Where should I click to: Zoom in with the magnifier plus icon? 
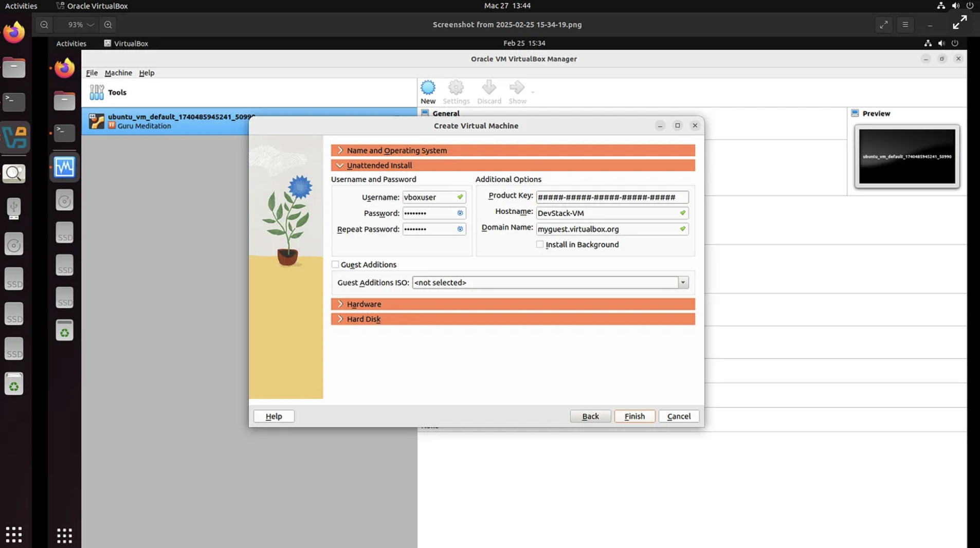click(108, 25)
